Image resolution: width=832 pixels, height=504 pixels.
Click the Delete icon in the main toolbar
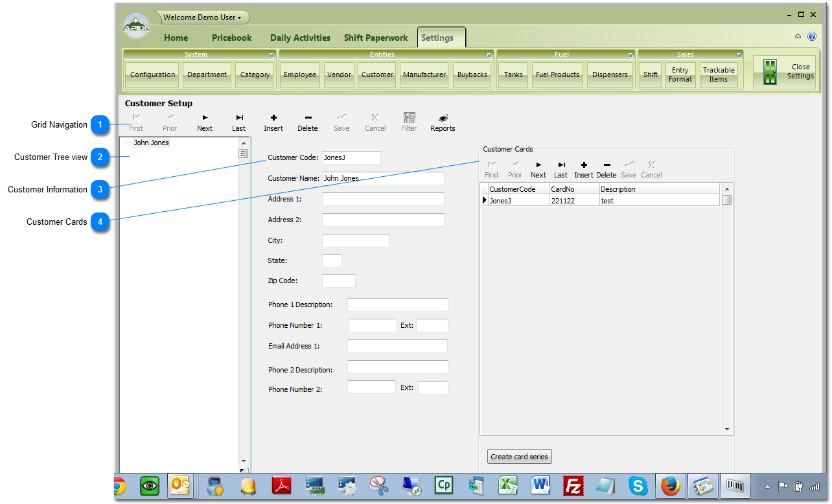pos(307,122)
